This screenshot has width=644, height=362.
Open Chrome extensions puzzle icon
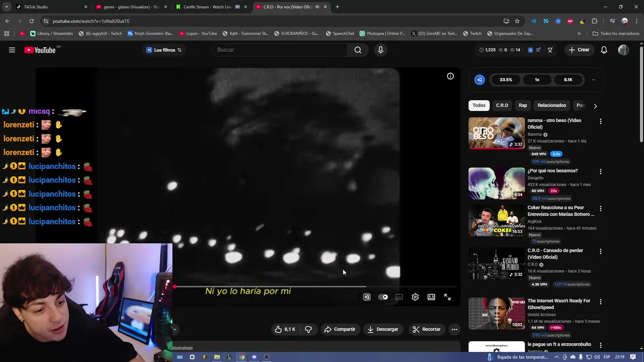[595, 21]
